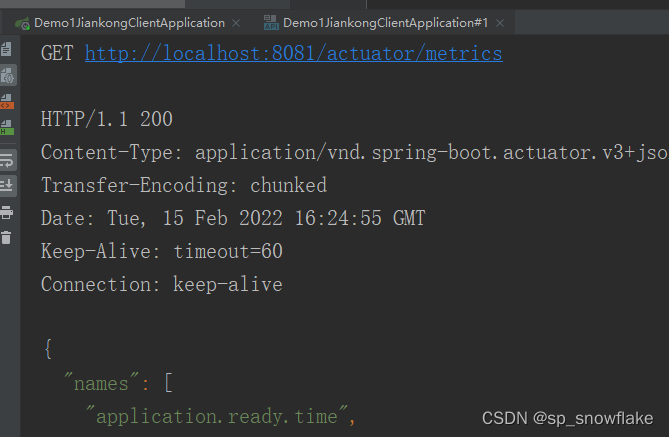The image size is (669, 437).
Task: Click the Date header line
Action: (x=233, y=218)
